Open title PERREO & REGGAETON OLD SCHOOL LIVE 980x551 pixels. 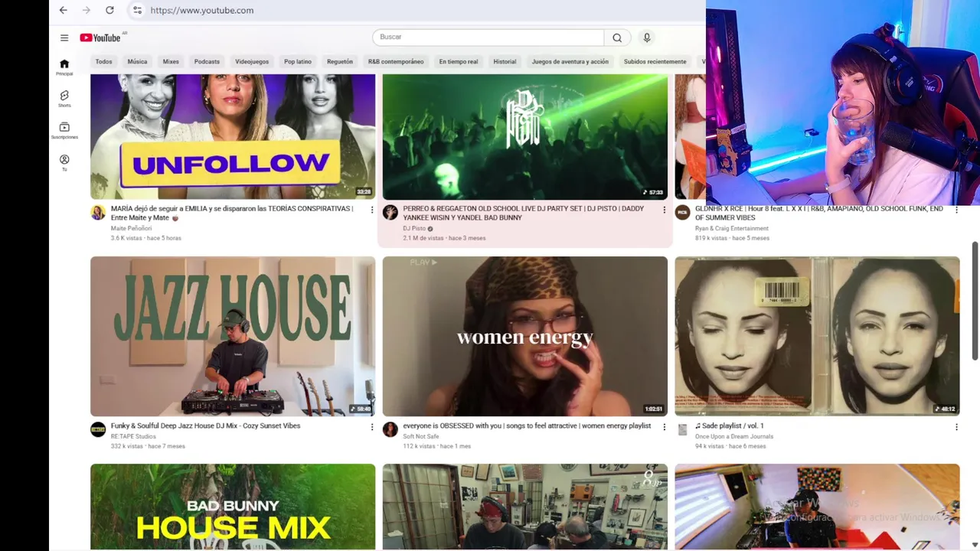click(x=524, y=213)
